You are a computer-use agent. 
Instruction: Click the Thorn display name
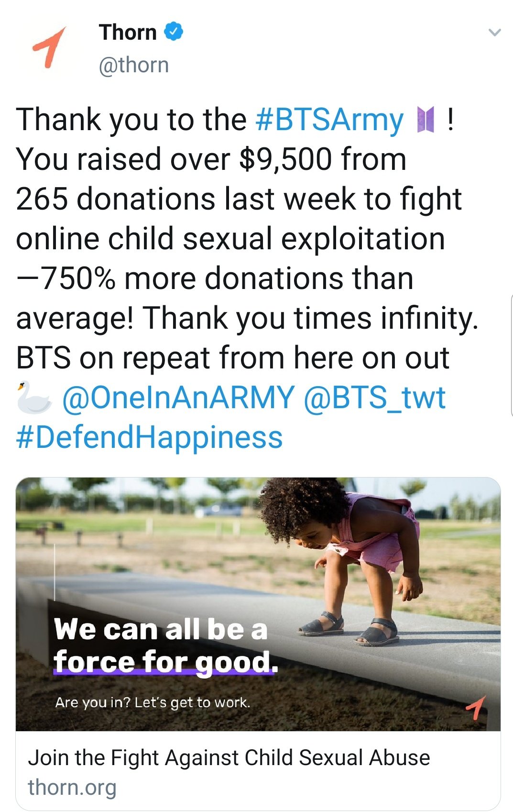point(128,33)
